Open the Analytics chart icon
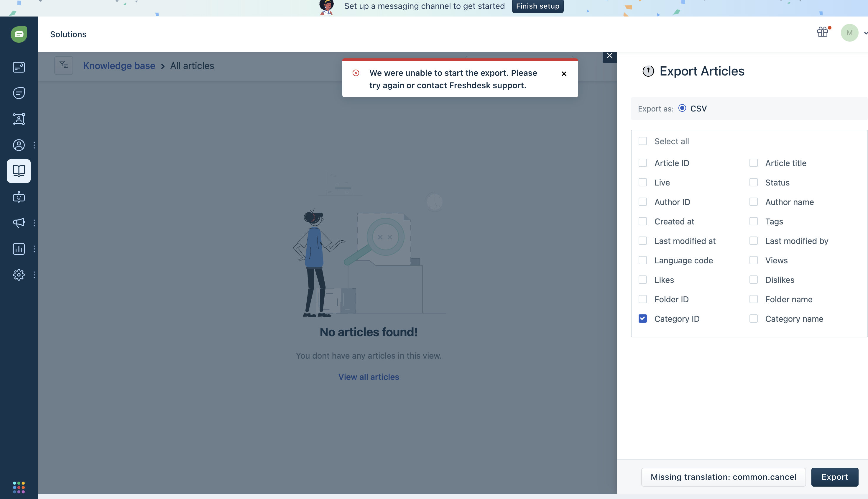 tap(19, 249)
